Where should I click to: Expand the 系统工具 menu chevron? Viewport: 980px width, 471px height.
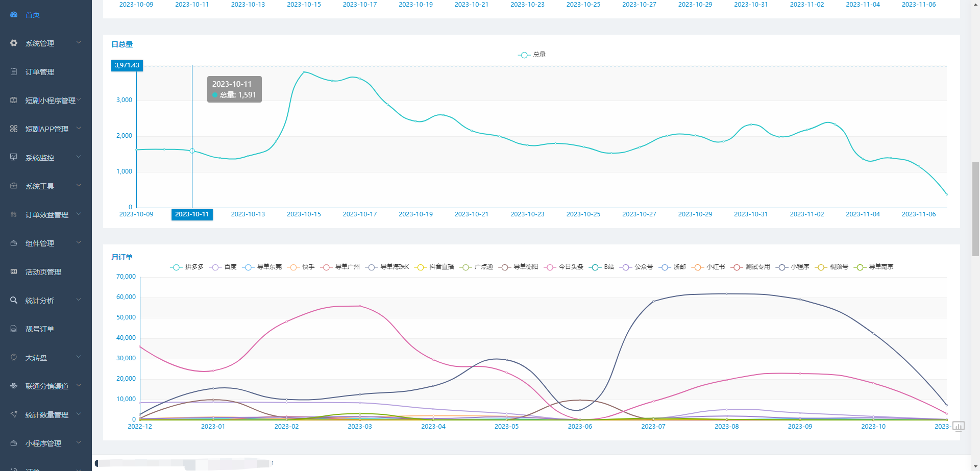pos(79,186)
